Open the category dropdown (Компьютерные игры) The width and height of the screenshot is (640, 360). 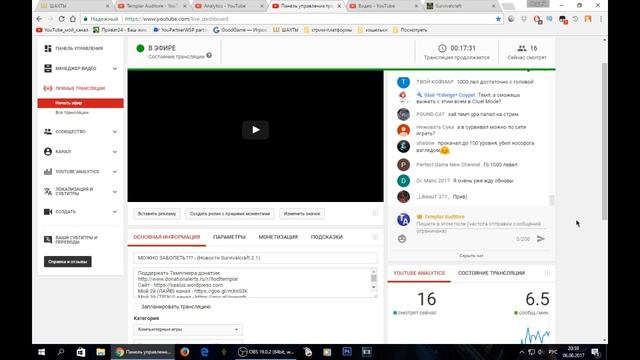[188, 329]
